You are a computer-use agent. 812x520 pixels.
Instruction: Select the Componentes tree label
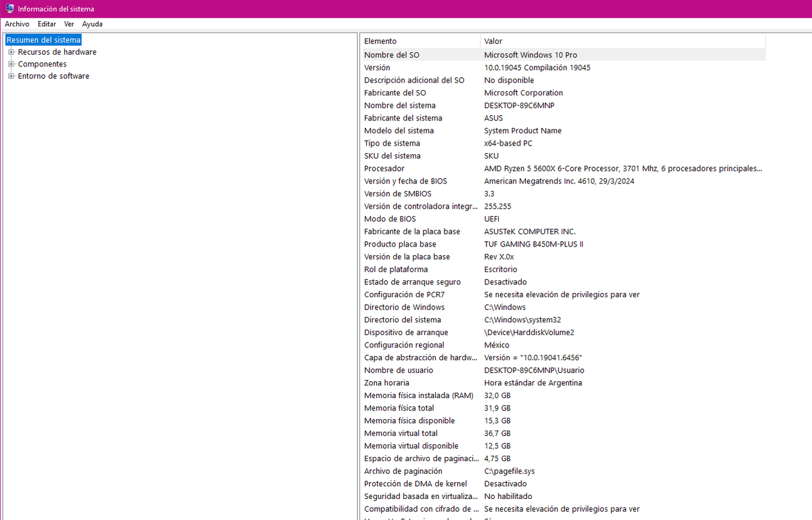point(42,64)
